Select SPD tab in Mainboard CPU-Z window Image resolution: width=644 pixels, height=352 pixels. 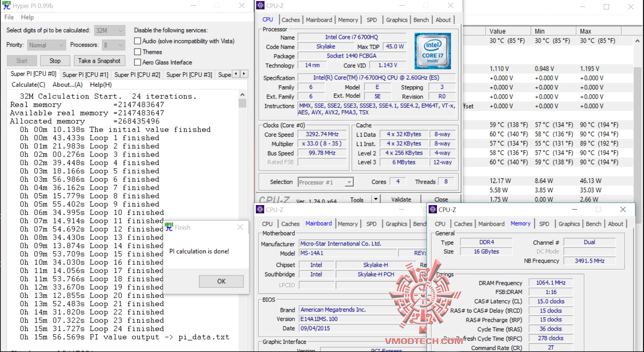click(372, 224)
